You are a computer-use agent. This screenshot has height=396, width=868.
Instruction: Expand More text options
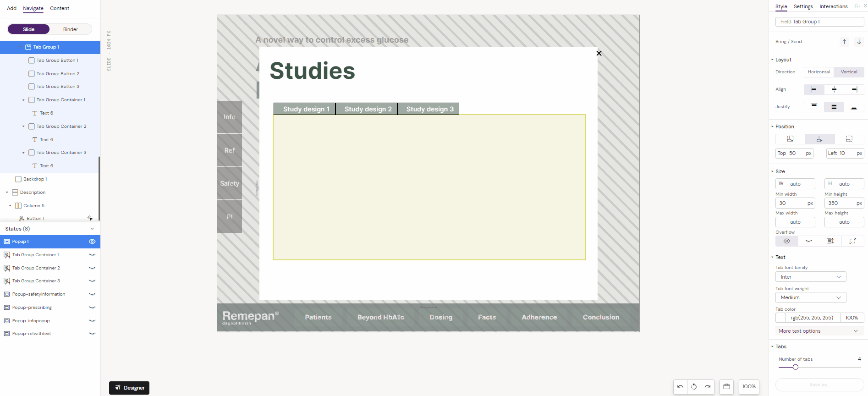(x=819, y=331)
